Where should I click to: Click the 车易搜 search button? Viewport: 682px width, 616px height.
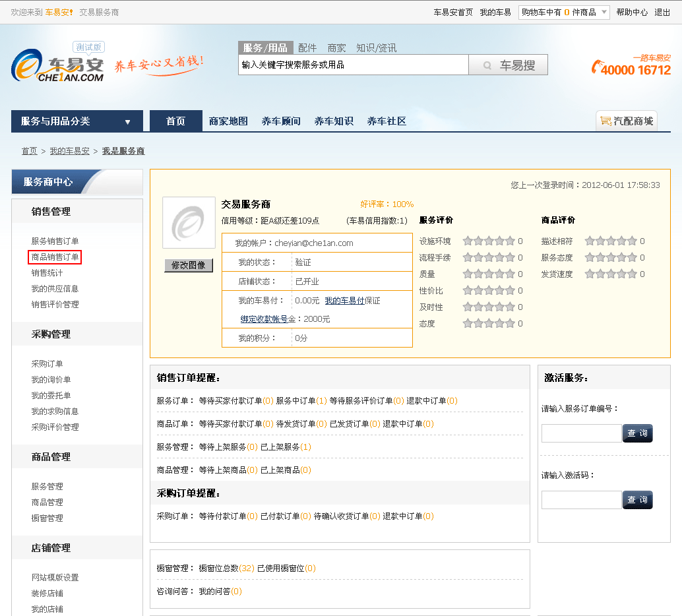(508, 65)
